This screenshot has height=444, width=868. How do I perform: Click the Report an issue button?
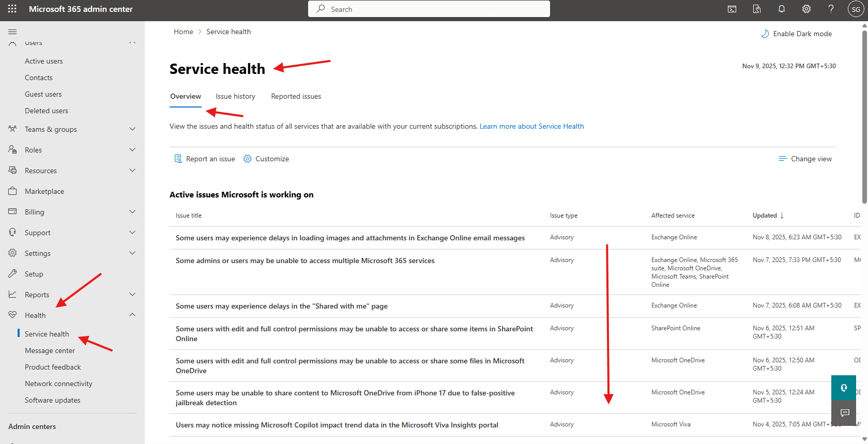pyautogui.click(x=205, y=159)
